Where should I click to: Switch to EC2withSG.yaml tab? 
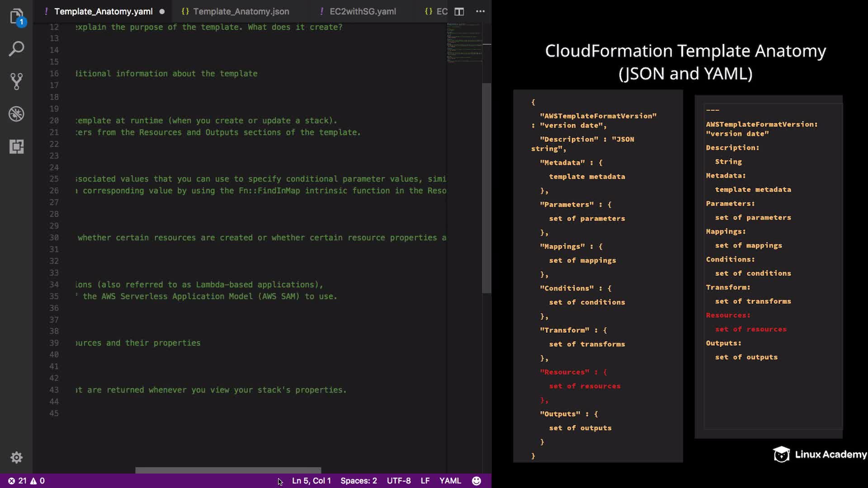coord(363,12)
